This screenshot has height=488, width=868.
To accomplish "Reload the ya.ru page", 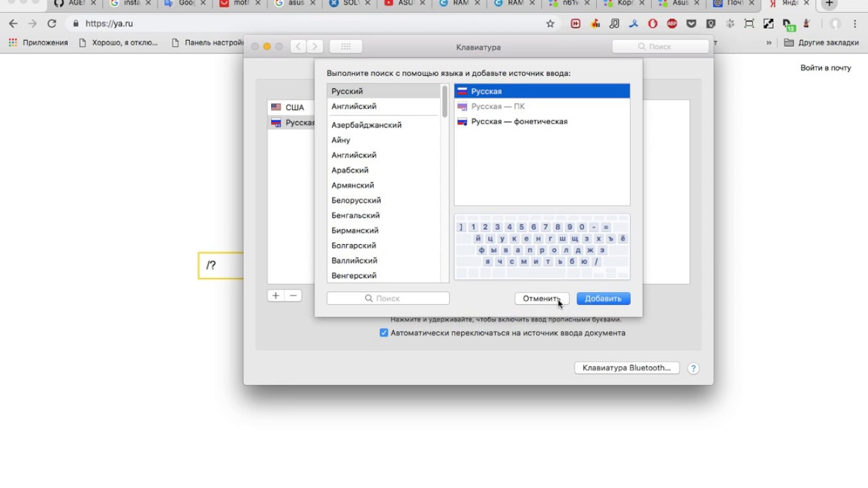I will click(x=52, y=24).
